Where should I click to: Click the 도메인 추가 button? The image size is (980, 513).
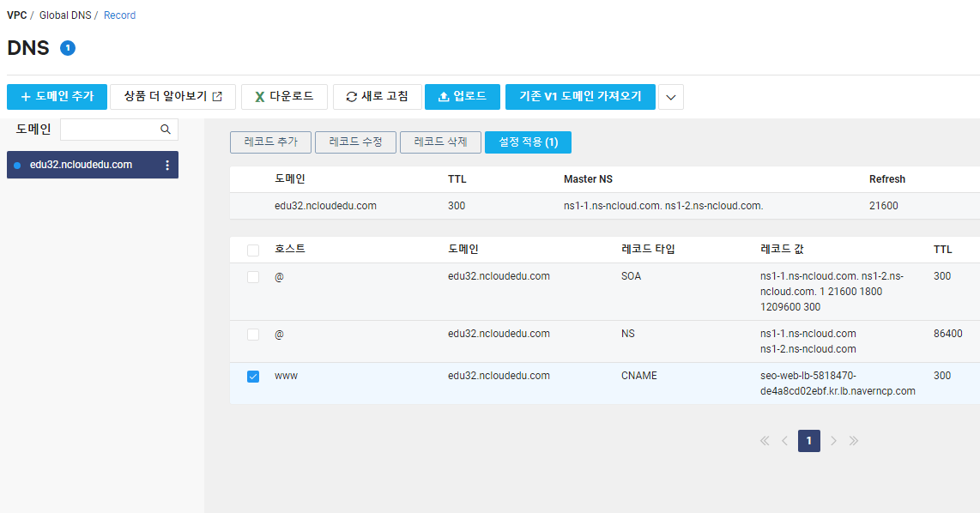[57, 97]
